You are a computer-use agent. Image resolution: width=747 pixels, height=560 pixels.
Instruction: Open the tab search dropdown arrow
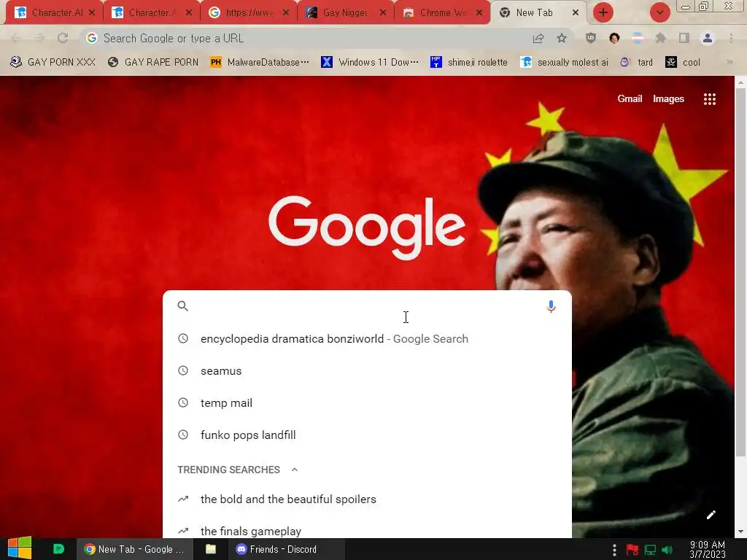pos(659,12)
